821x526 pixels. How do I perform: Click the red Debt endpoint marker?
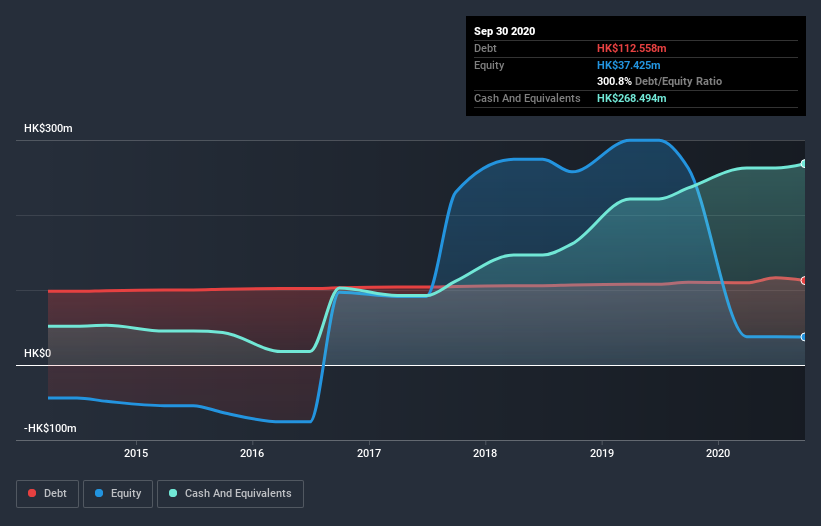pos(804,281)
